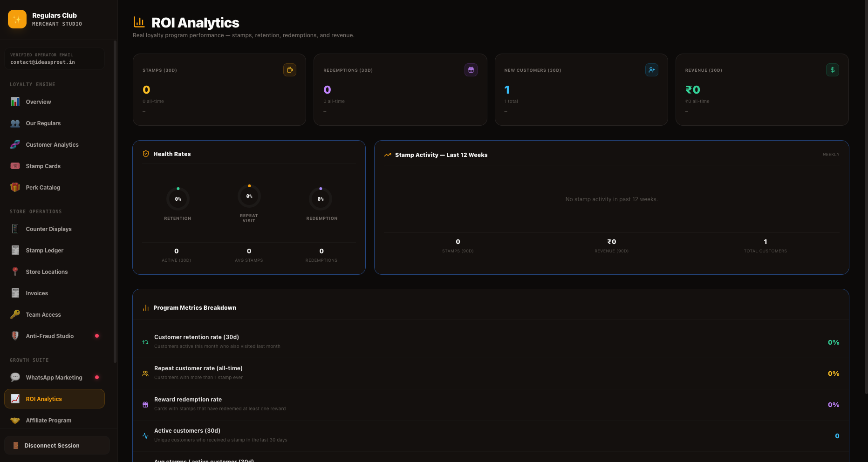This screenshot has width=868, height=462.
Task: Open Anti-Fraud Studio
Action: click(x=55, y=336)
